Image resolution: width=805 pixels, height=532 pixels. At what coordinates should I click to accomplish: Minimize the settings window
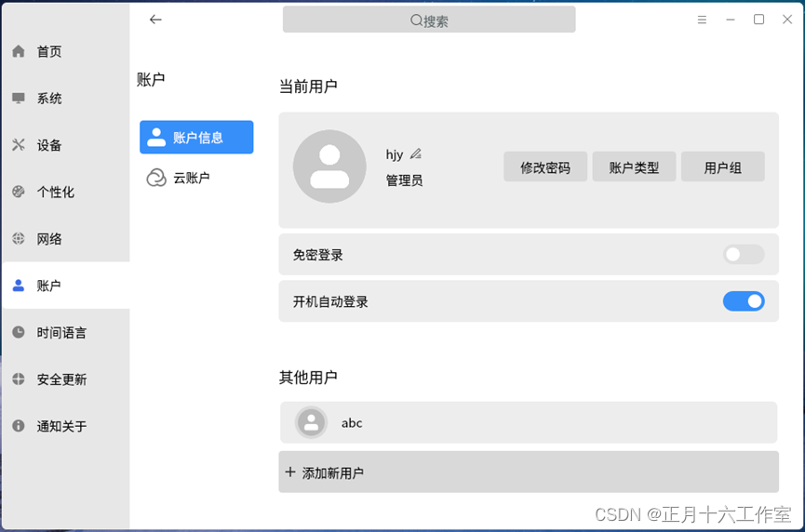[x=730, y=20]
